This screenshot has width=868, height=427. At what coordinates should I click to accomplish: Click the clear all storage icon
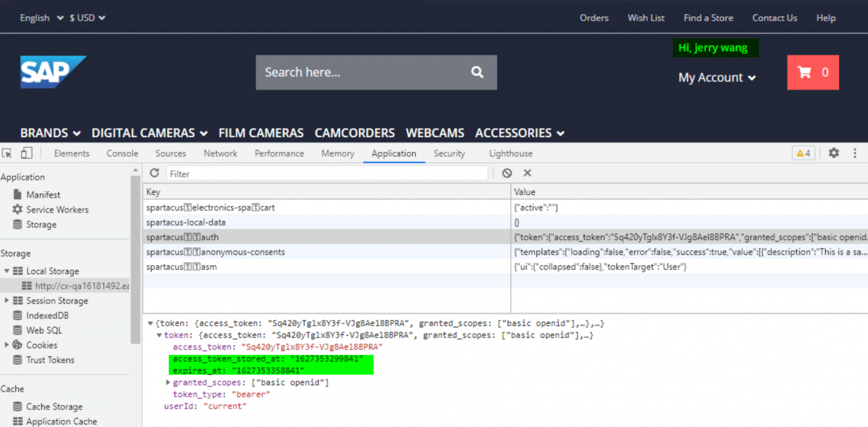(x=507, y=174)
